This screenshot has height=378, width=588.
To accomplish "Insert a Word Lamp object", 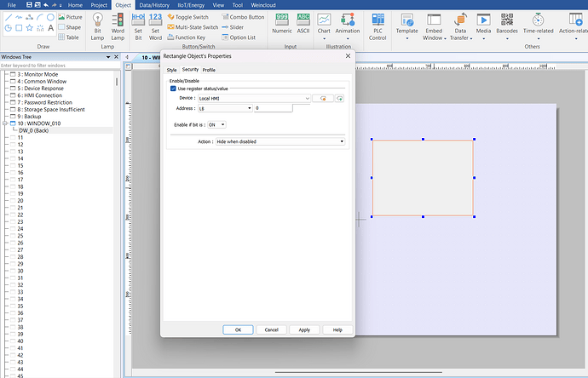I will (x=118, y=26).
